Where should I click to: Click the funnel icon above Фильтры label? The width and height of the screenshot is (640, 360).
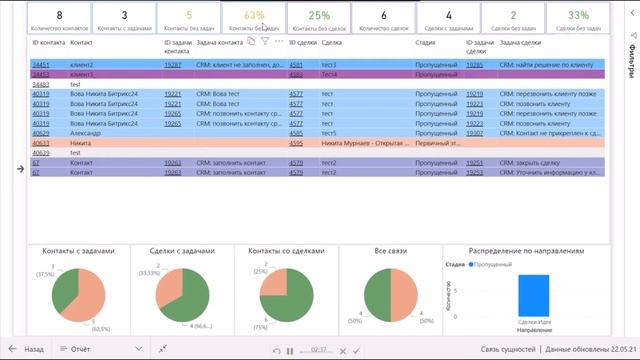[633, 36]
